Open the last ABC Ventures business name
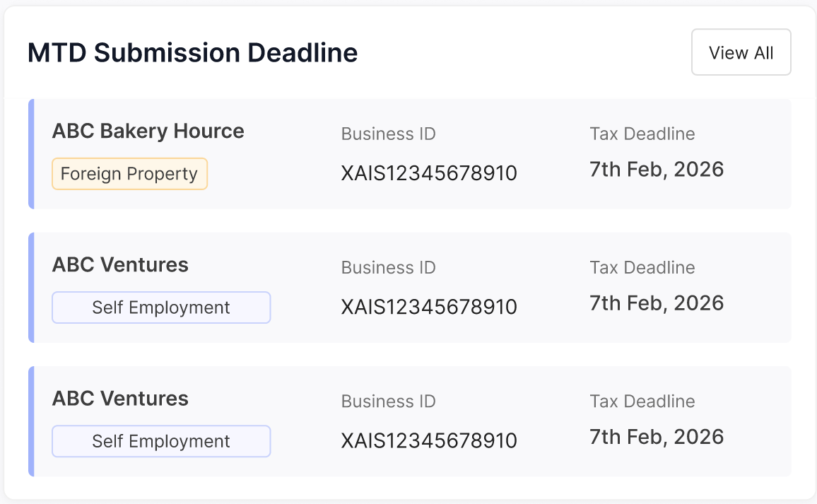Image resolution: width=817 pixels, height=504 pixels. 120,398
